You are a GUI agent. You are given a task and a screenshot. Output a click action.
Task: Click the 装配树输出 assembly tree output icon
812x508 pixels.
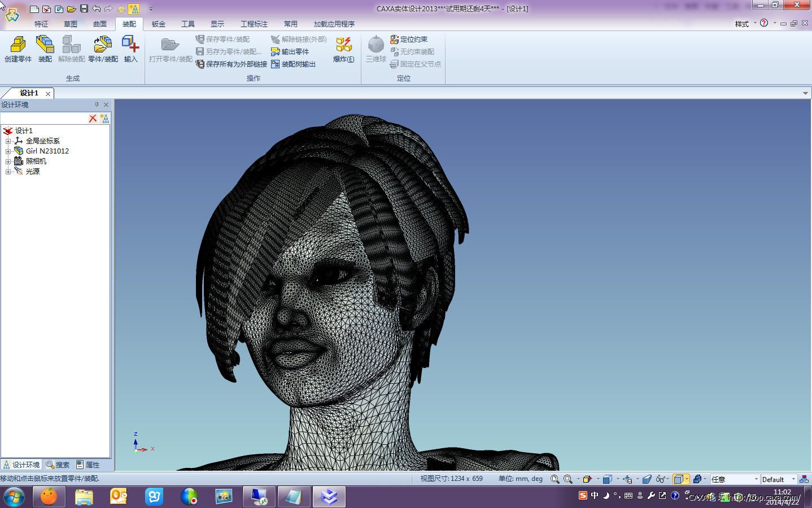coord(276,64)
